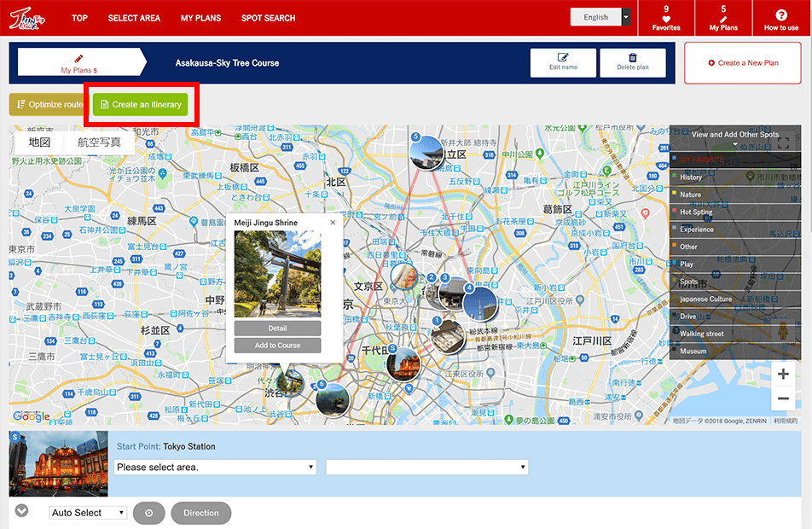This screenshot has height=529, width=812.
Task: Zoom out the map with minus
Action: pyautogui.click(x=783, y=398)
